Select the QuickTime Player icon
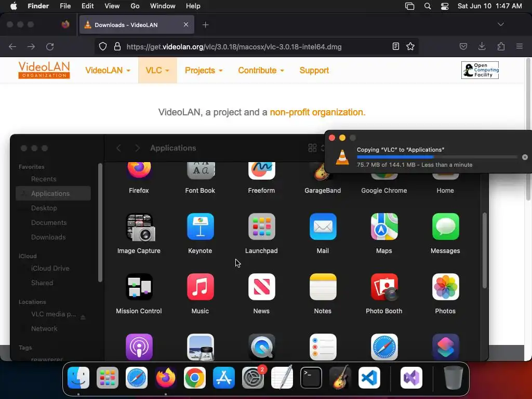532x399 pixels. point(261,347)
